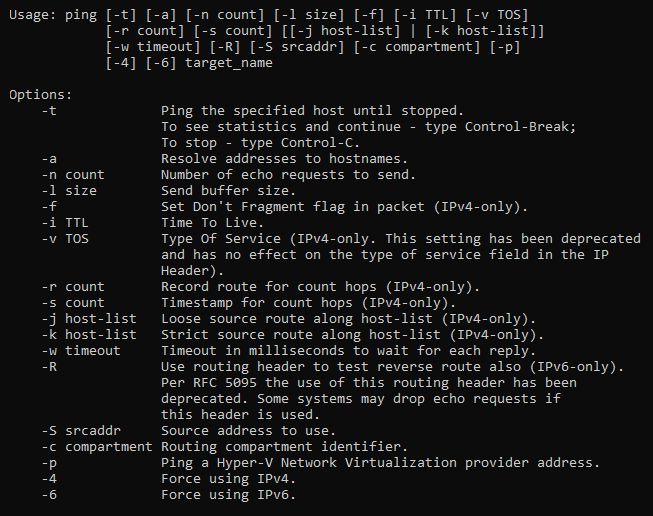Click "Resolve addresses to hostnames." description

click(x=282, y=158)
